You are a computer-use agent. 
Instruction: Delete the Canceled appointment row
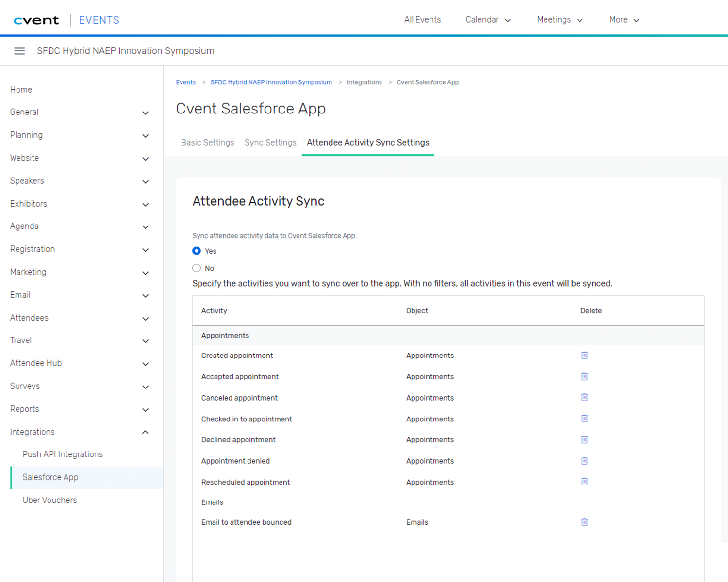pos(584,397)
